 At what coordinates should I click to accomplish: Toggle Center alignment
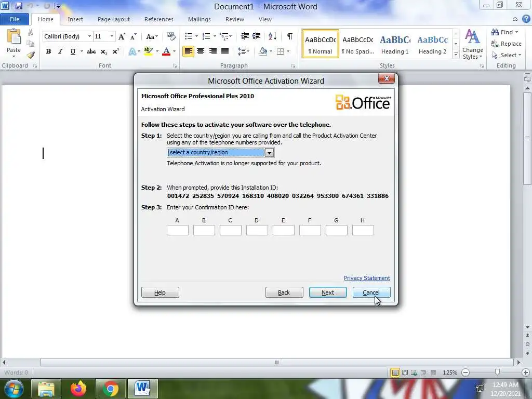tap(201, 51)
